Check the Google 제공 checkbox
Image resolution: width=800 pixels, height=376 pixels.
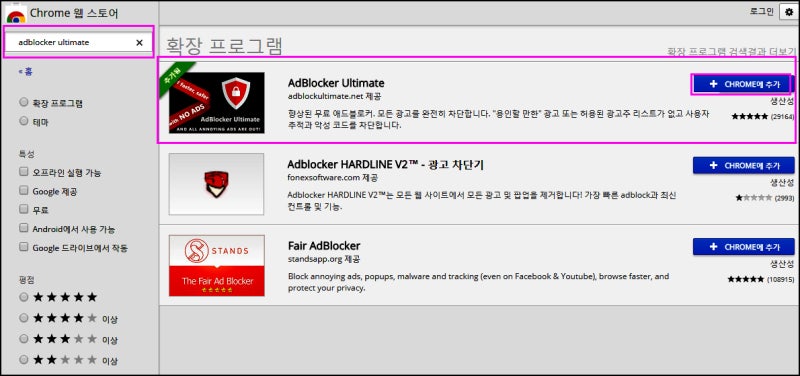[x=23, y=190]
